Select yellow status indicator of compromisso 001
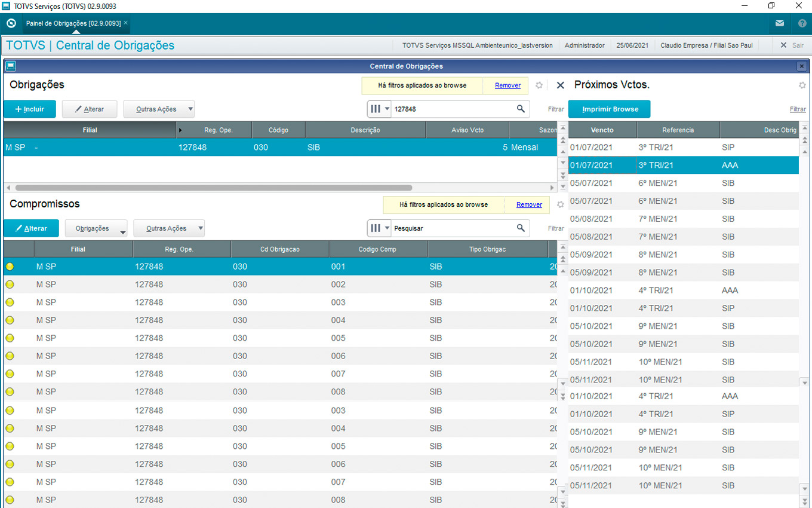Viewport: 812px width, 508px height. (10, 267)
